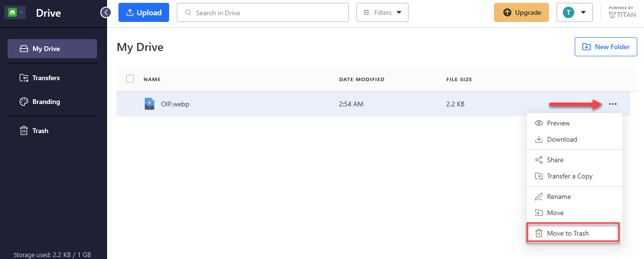
Task: Choose Move from the context menu
Action: tap(575, 213)
